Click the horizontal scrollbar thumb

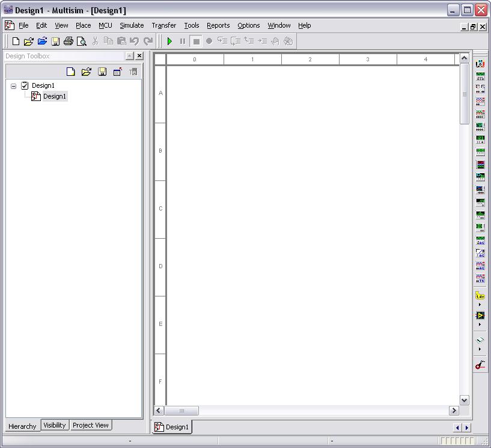point(182,411)
